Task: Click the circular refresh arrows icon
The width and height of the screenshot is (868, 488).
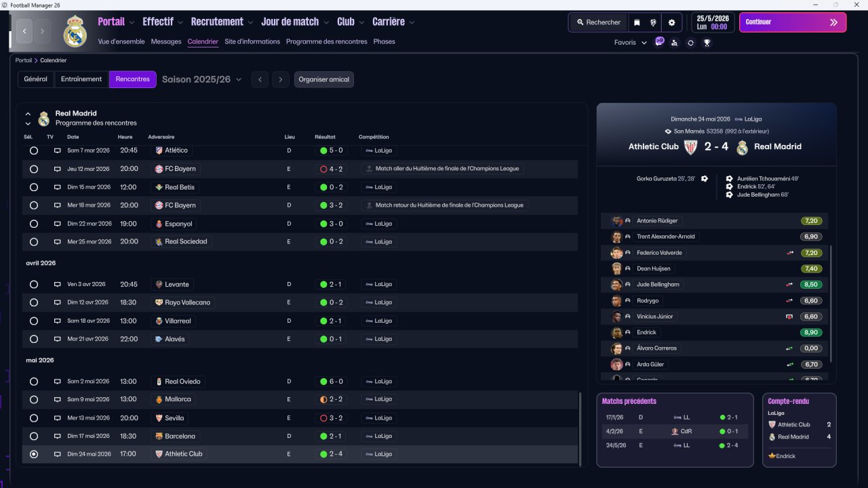Action: 690,43
